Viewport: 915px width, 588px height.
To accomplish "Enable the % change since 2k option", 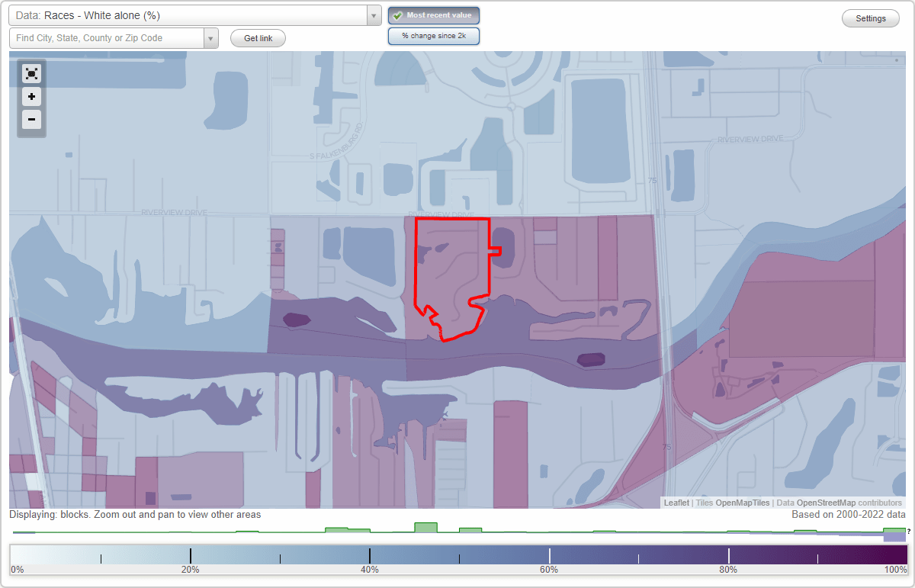I will 433,35.
